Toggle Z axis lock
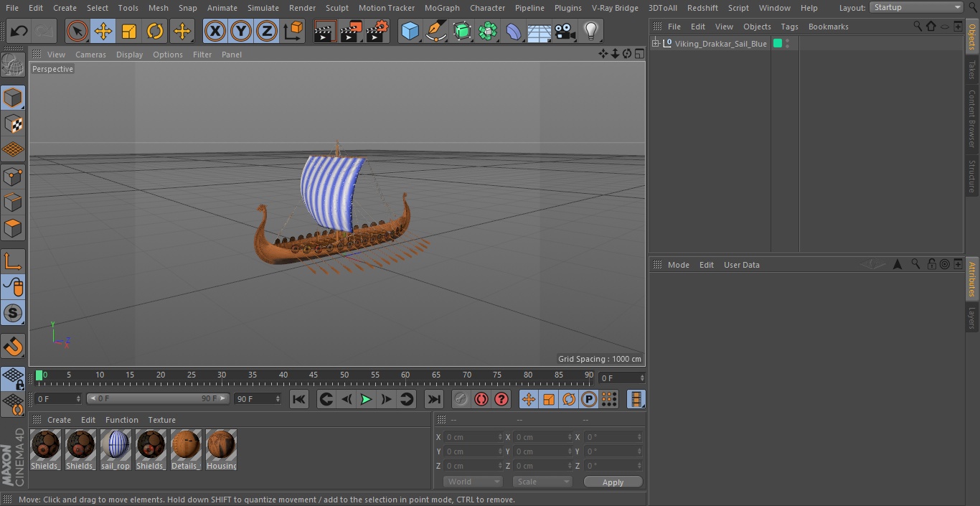This screenshot has height=506, width=980. pos(267,31)
